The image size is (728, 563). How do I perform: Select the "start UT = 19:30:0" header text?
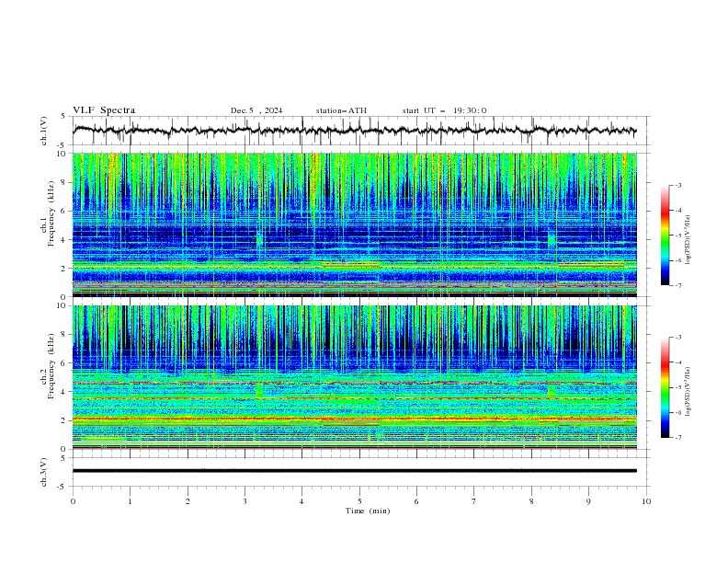point(444,110)
